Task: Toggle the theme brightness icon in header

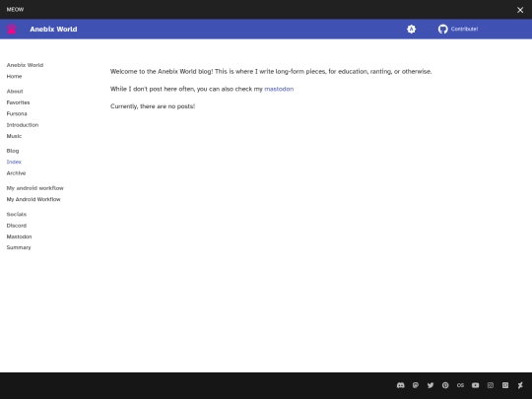Action: pyautogui.click(x=411, y=30)
